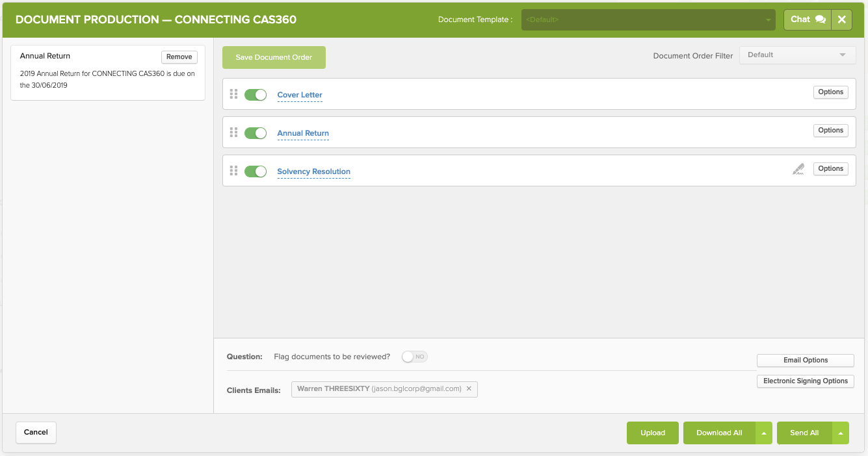Viewport: 868px width, 456px height.
Task: Open Options for Cover Letter
Action: [830, 92]
